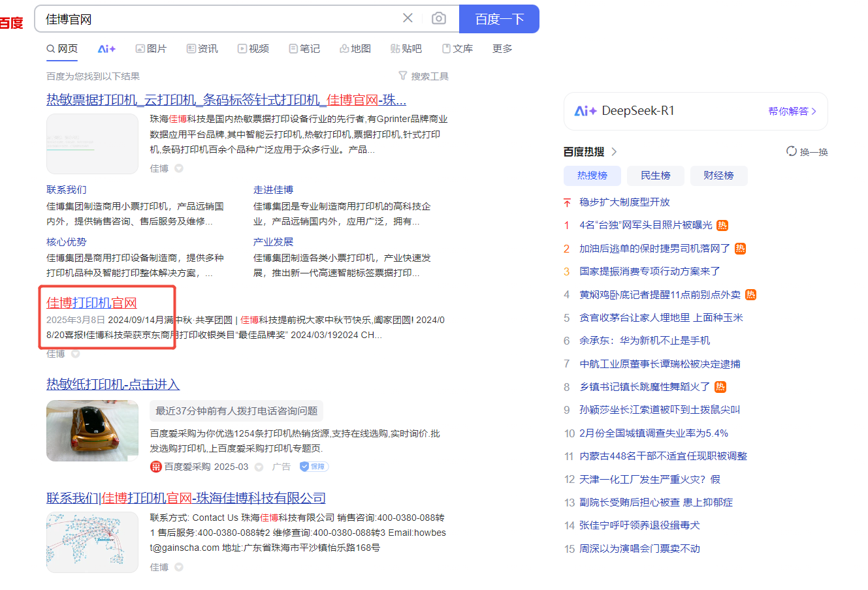Open hot search 孙颖莎坐长江索道
The width and height of the screenshot is (868, 590).
[x=660, y=409]
